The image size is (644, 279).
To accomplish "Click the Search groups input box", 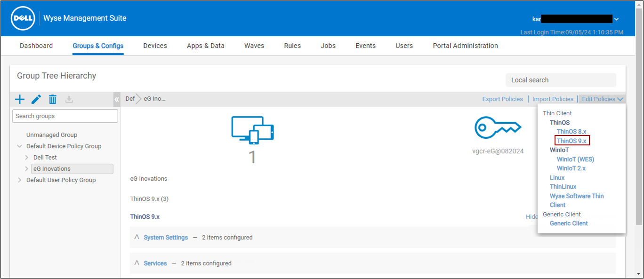I will [65, 116].
